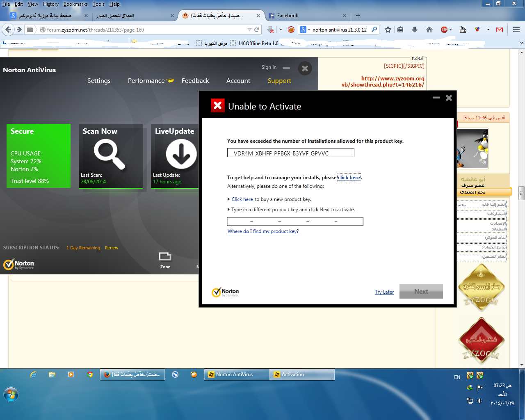The height and width of the screenshot is (420, 525).
Task: Click the search magnifier in the search box
Action: coord(374,30)
